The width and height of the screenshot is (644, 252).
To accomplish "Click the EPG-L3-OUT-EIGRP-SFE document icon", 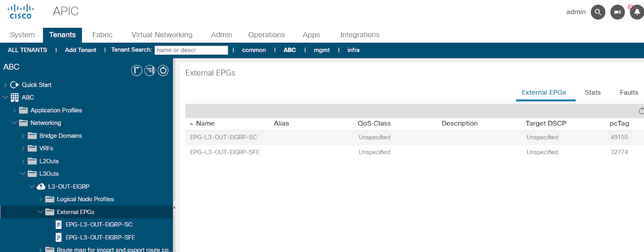I will (x=59, y=237).
